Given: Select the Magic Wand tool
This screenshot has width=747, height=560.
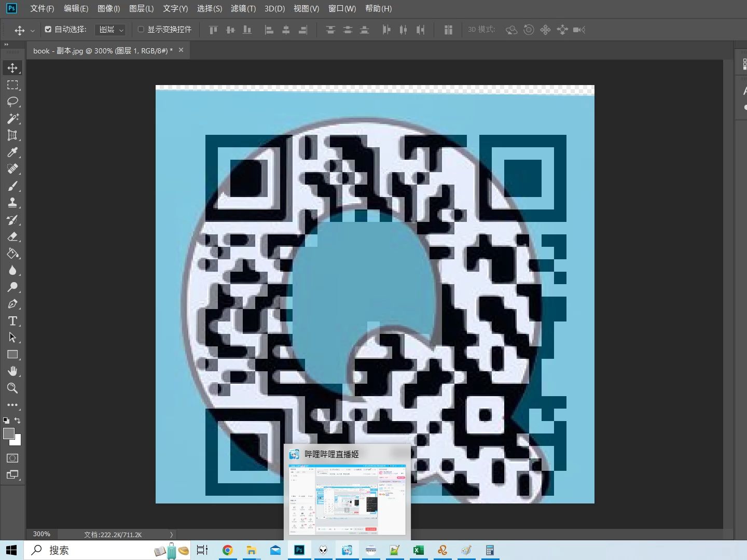Looking at the screenshot, I should tap(12, 118).
